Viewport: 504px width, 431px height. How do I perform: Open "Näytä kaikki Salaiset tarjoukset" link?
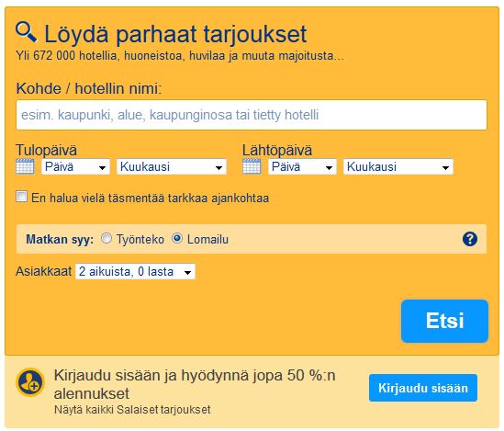click(132, 410)
